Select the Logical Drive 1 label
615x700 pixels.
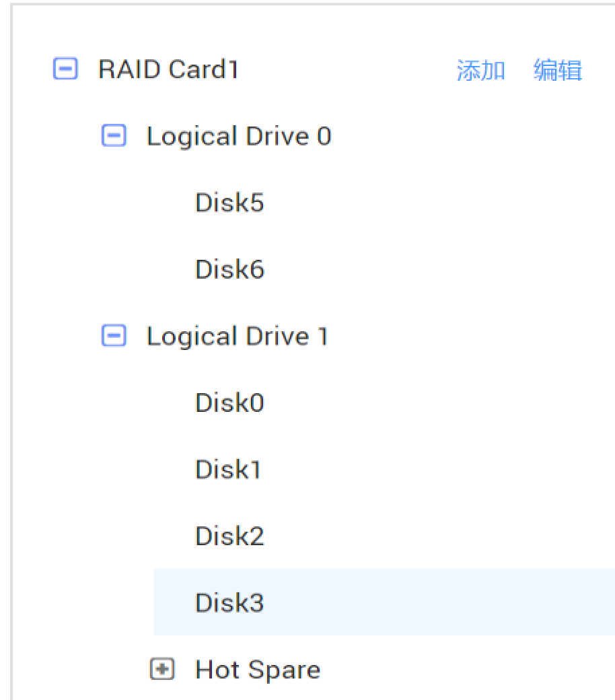point(238,336)
